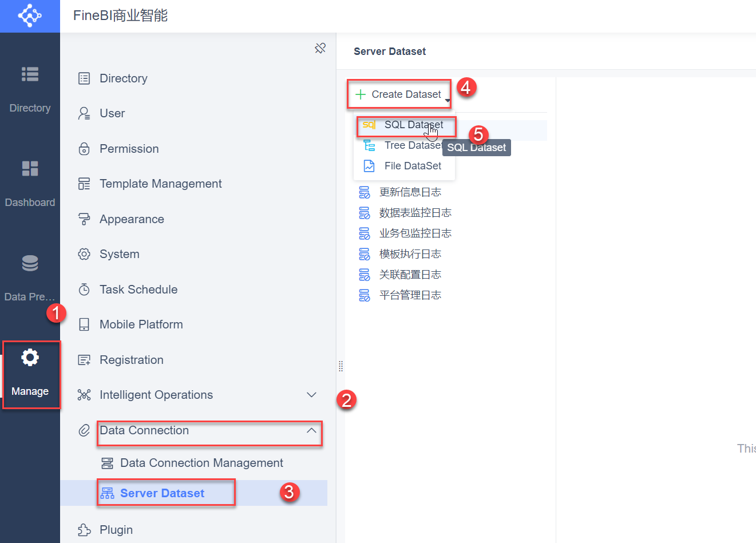
Task: Click the Appearance paint roller icon
Action: pyautogui.click(x=84, y=219)
